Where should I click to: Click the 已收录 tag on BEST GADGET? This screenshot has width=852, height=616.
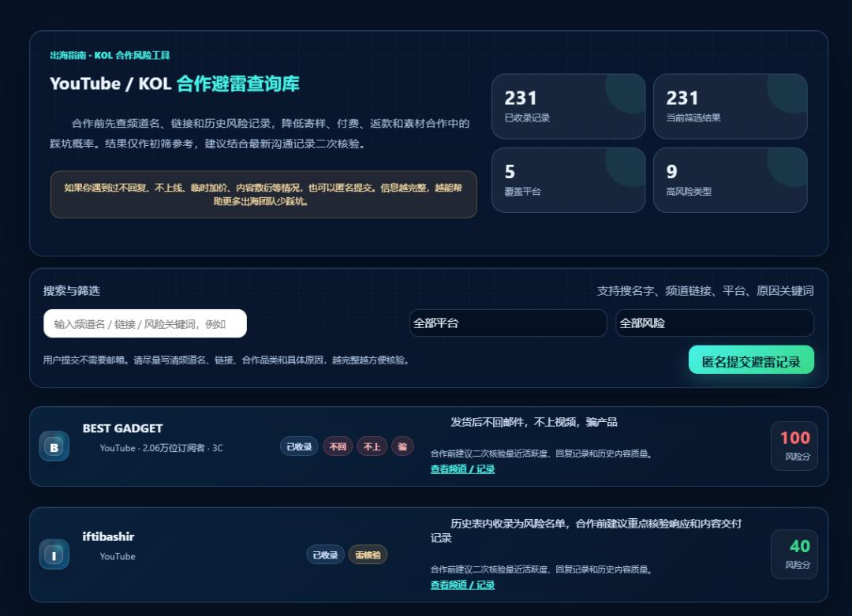point(299,446)
